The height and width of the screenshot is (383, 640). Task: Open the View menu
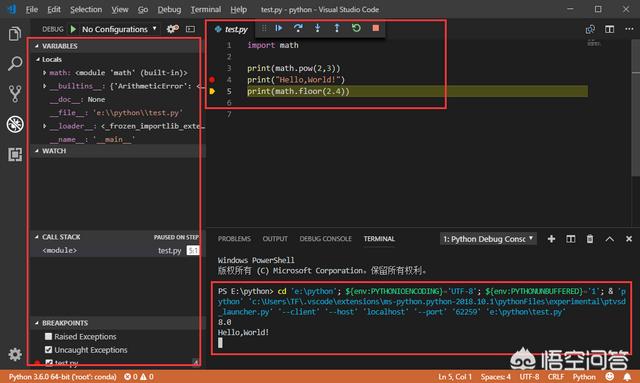click(120, 9)
